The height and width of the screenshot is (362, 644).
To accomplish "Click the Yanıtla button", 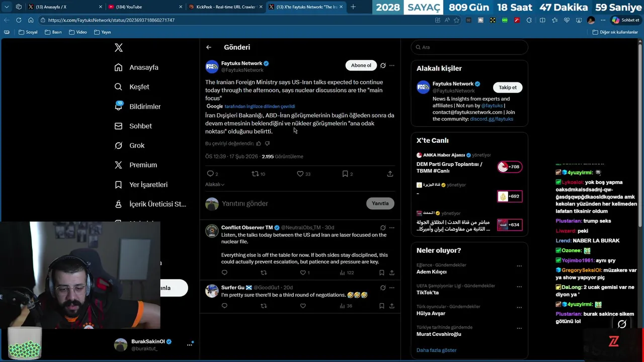I will pos(380,204).
